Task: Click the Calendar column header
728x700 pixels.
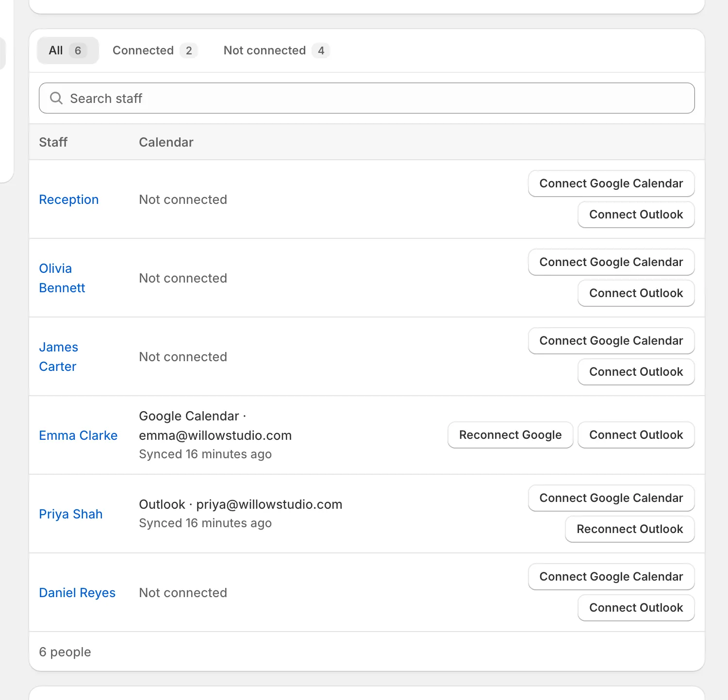Action: coord(166,142)
